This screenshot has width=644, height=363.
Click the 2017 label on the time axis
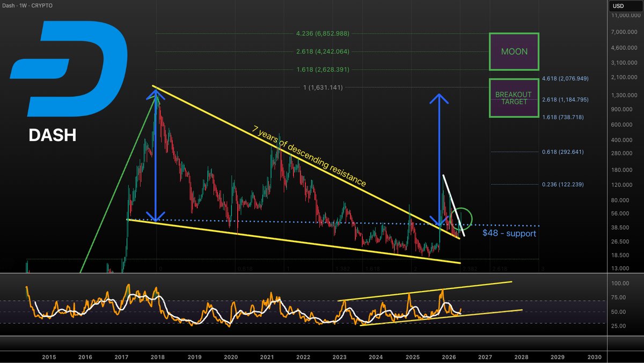point(121,357)
